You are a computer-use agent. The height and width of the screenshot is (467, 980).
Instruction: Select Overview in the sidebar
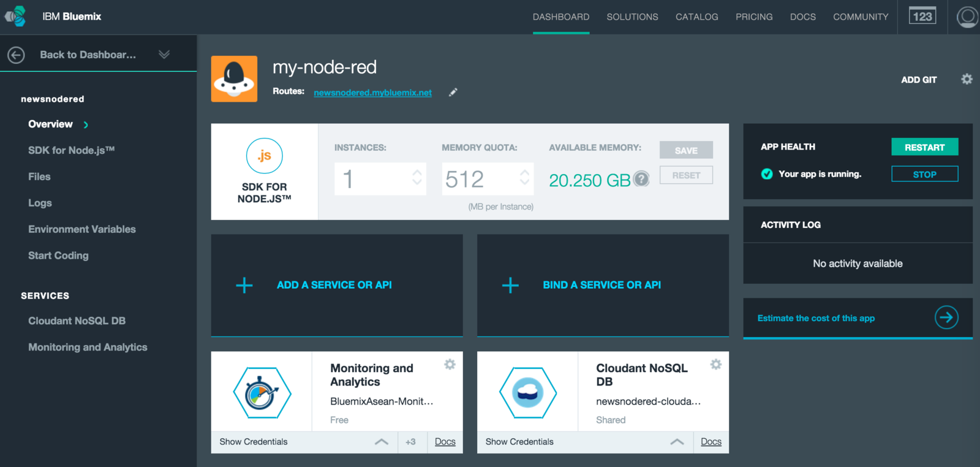click(50, 124)
